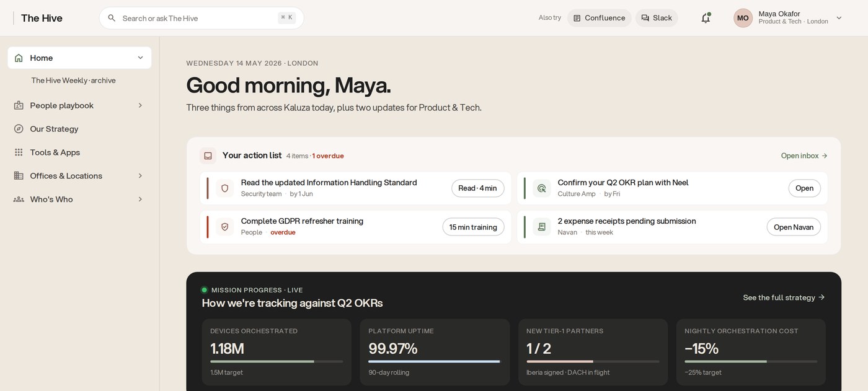Screen dimensions: 868x391
Task: Expand the Offices & Locations chevron
Action: click(140, 176)
